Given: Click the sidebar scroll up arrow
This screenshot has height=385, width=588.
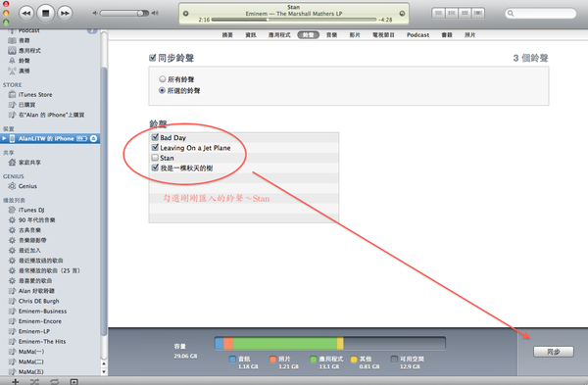Looking at the screenshot, I should click(104, 363).
